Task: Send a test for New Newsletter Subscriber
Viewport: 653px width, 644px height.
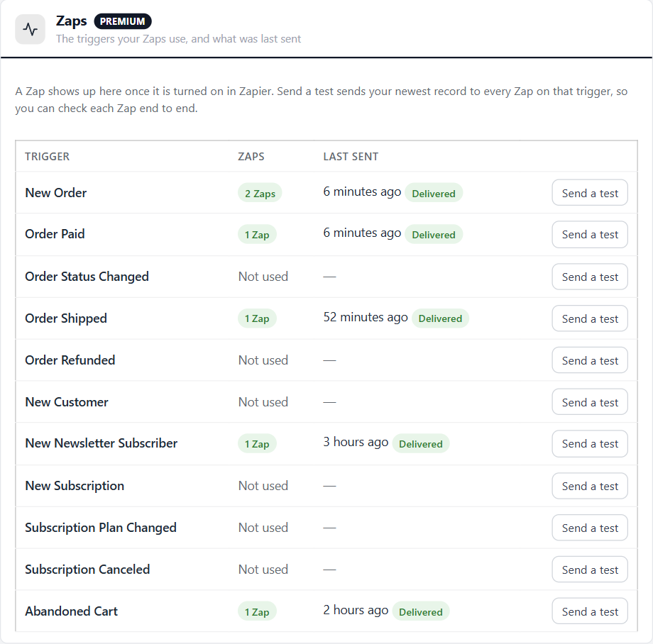Action: pos(590,443)
